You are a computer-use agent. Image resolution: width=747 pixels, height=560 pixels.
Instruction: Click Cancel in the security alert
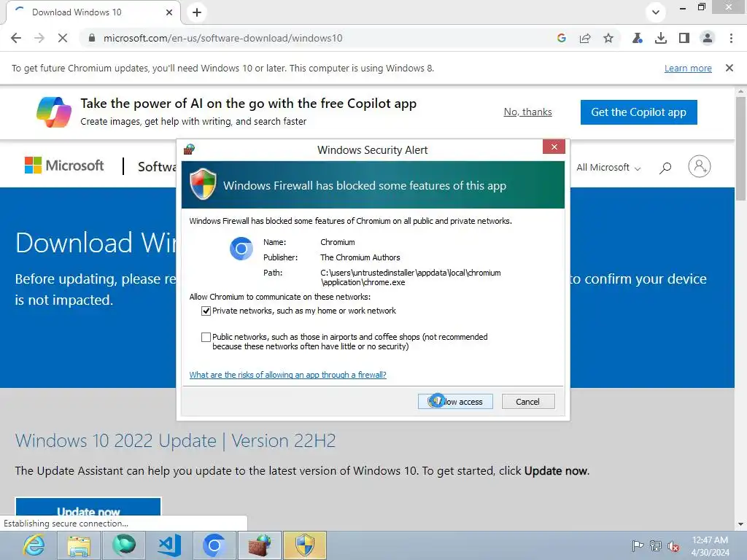click(x=528, y=402)
